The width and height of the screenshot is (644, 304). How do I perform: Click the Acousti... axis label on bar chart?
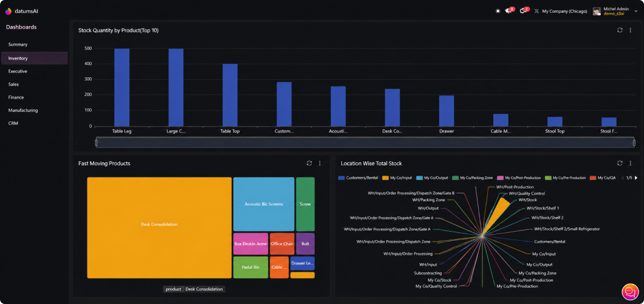(x=338, y=131)
